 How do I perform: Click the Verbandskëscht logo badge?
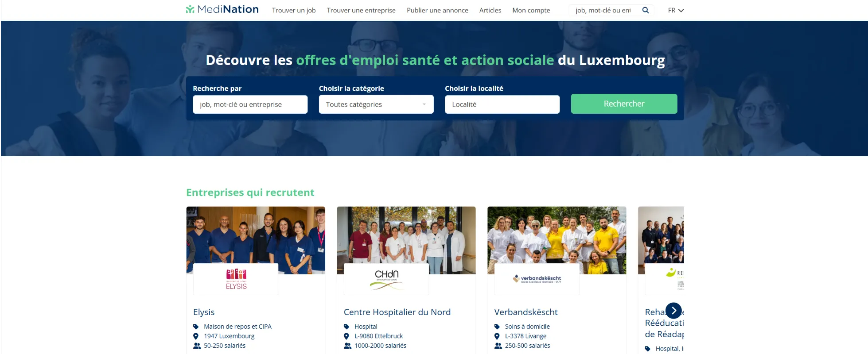(537, 279)
